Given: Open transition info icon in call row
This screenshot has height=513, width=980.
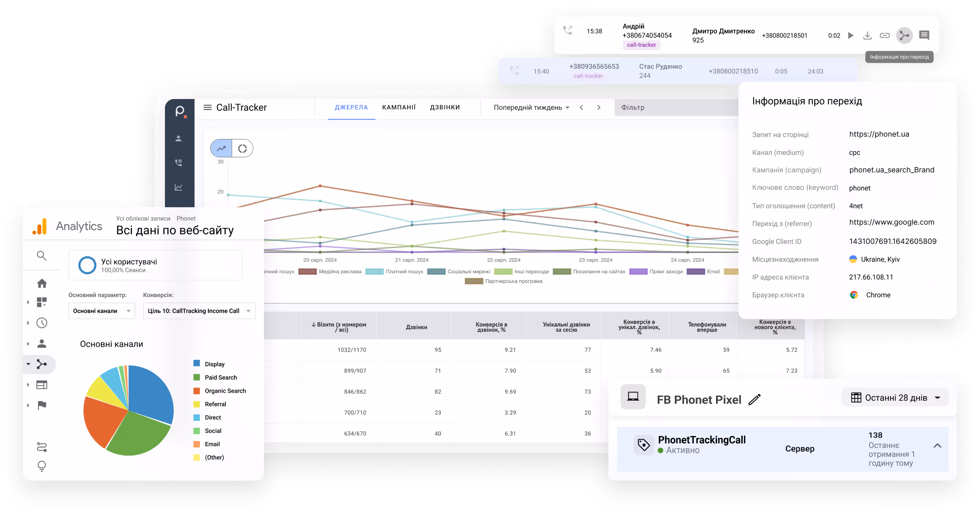Looking at the screenshot, I should coord(904,35).
